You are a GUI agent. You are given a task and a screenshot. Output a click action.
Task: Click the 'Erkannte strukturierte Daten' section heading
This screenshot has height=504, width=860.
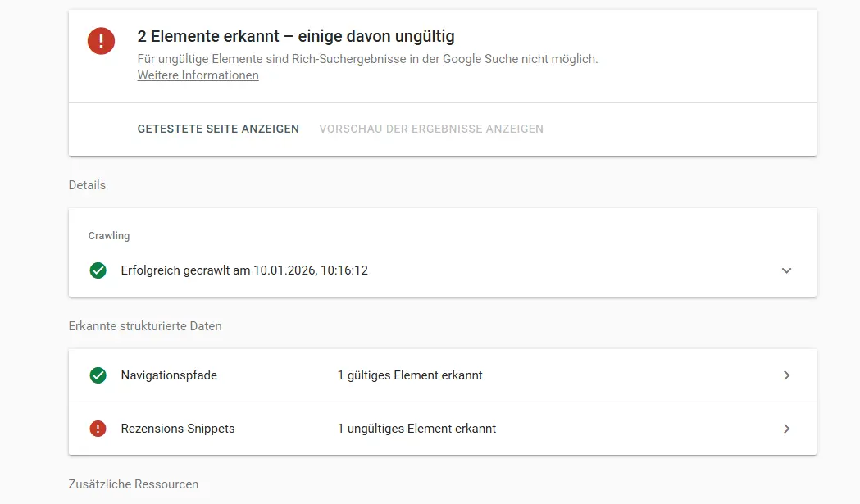[145, 326]
